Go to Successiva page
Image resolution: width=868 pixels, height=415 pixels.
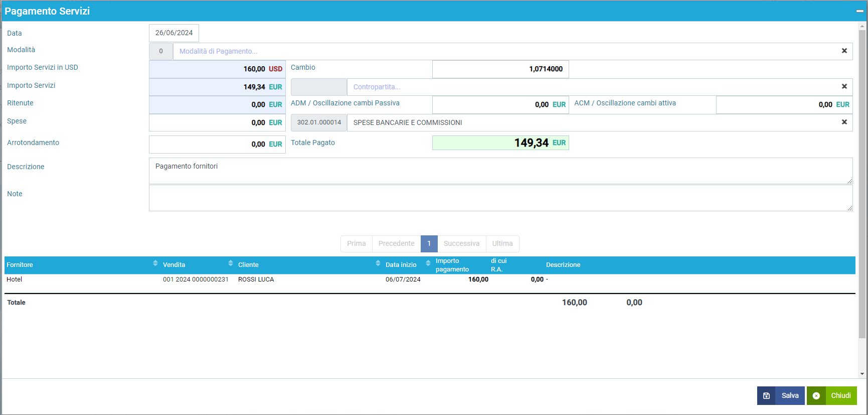461,243
